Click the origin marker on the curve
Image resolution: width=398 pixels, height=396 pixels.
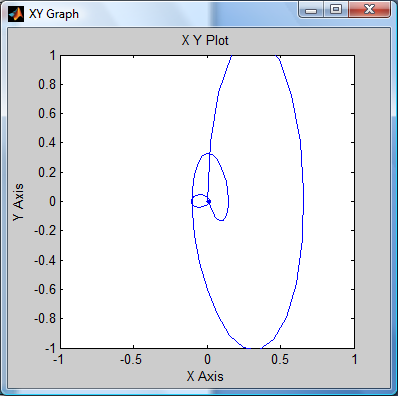[x=208, y=201]
